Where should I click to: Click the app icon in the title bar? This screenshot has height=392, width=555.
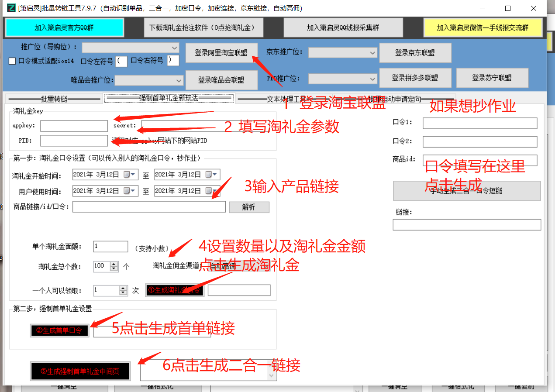click(x=11, y=8)
